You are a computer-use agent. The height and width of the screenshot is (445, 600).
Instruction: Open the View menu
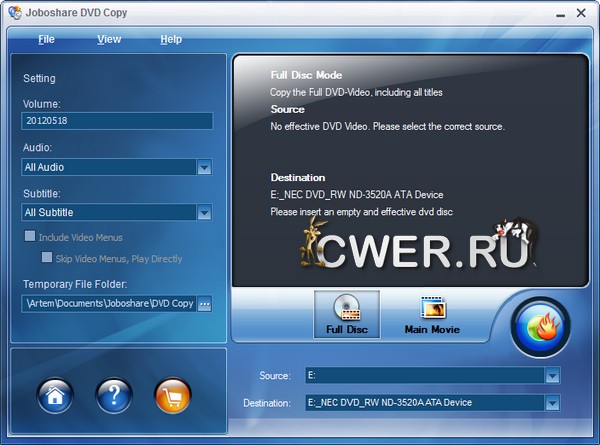(x=109, y=39)
